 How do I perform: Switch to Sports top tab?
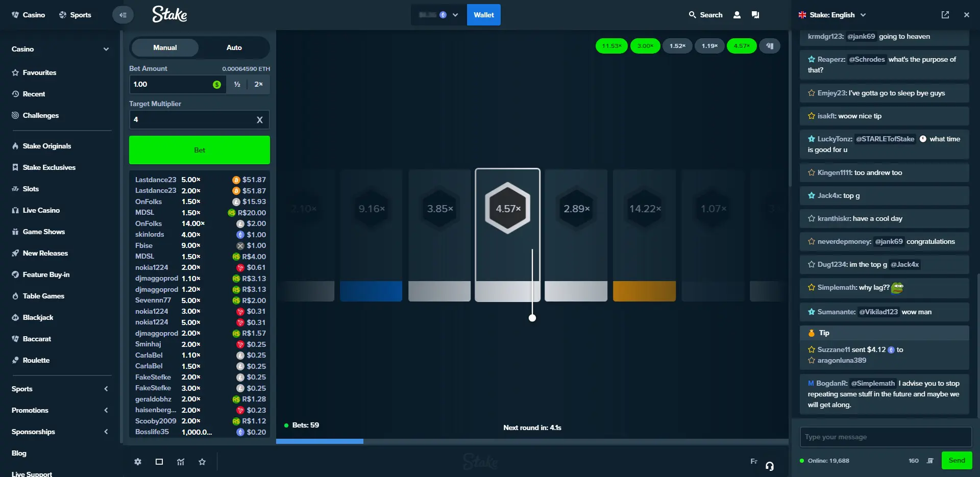[75, 15]
